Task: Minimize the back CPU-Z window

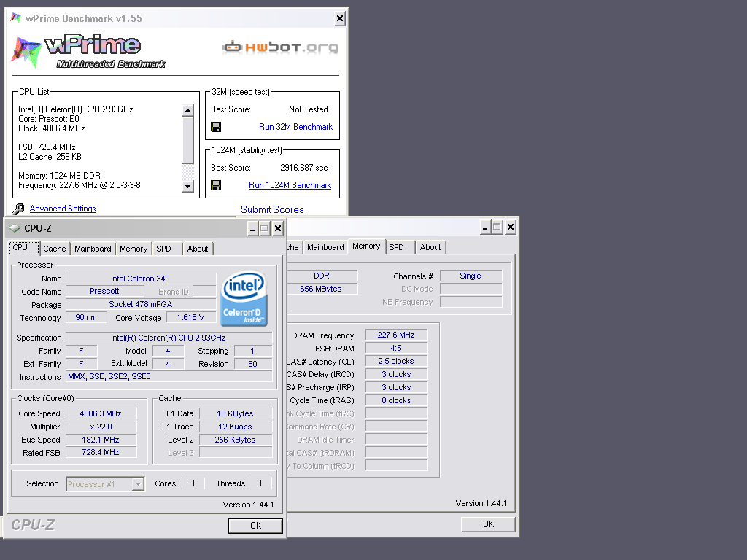Action: tap(485, 227)
